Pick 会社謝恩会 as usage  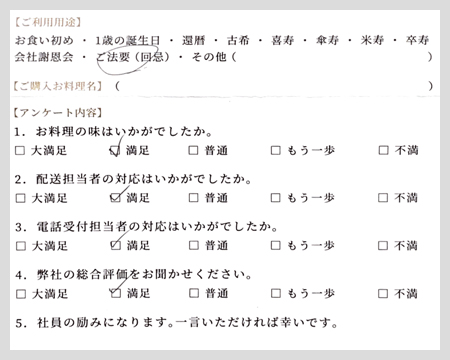44,57
